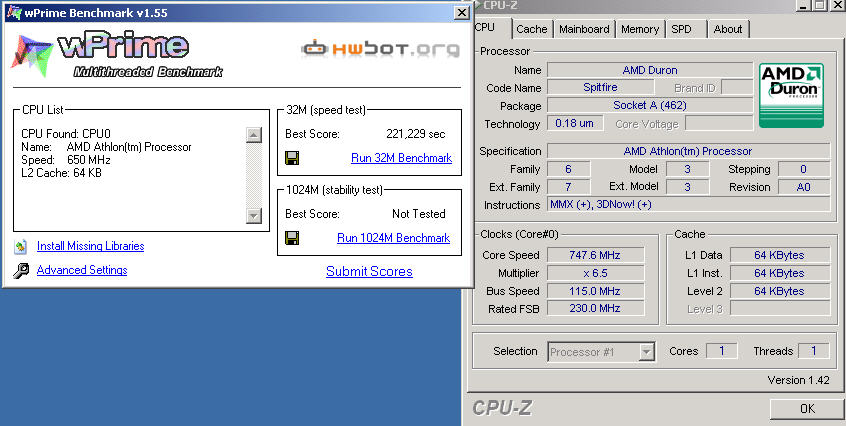This screenshot has width=846, height=426.
Task: Switch to the Cache tab
Action: (x=531, y=29)
